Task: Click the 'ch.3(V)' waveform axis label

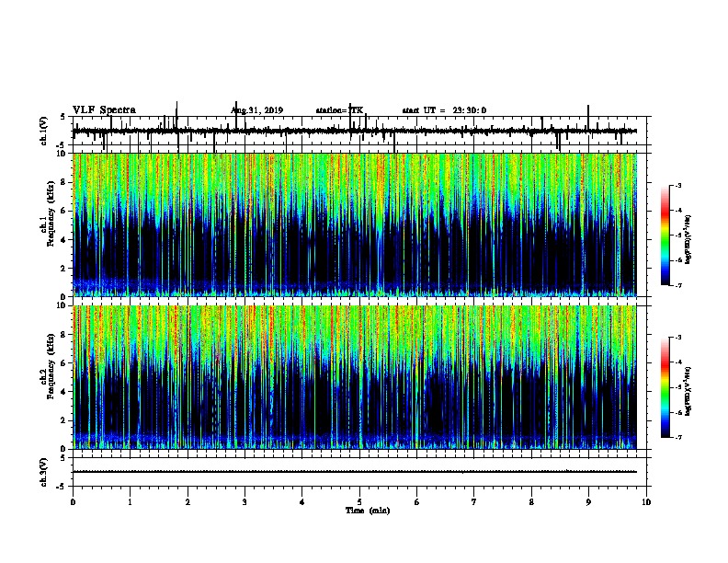Action: pyautogui.click(x=44, y=472)
